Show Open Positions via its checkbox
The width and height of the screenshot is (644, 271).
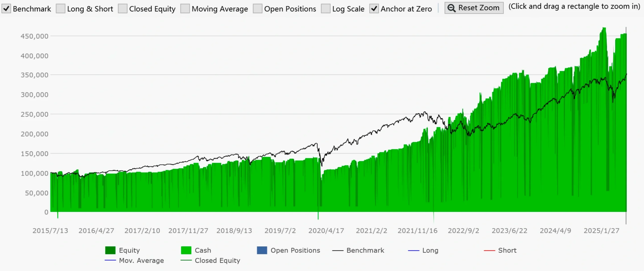(257, 9)
